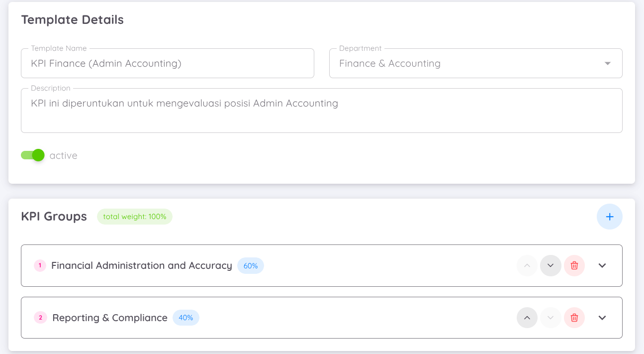Open the Department dropdown
This screenshot has height=354, width=644.
click(x=476, y=63)
